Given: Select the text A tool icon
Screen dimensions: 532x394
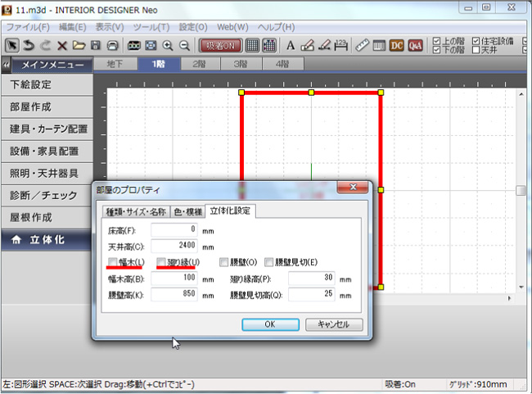Looking at the screenshot, I should click(291, 45).
